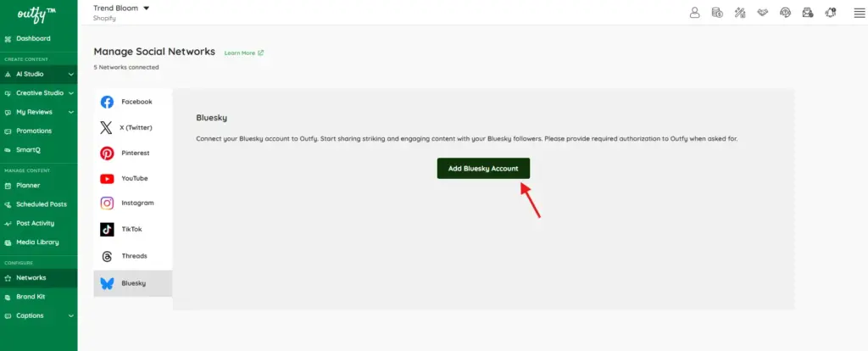
Task: Select the Bluesky network tab
Action: pos(133,283)
